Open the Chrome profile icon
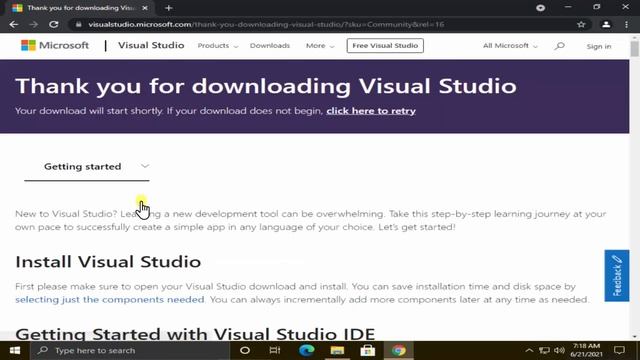The height and width of the screenshot is (360, 640). [606, 24]
